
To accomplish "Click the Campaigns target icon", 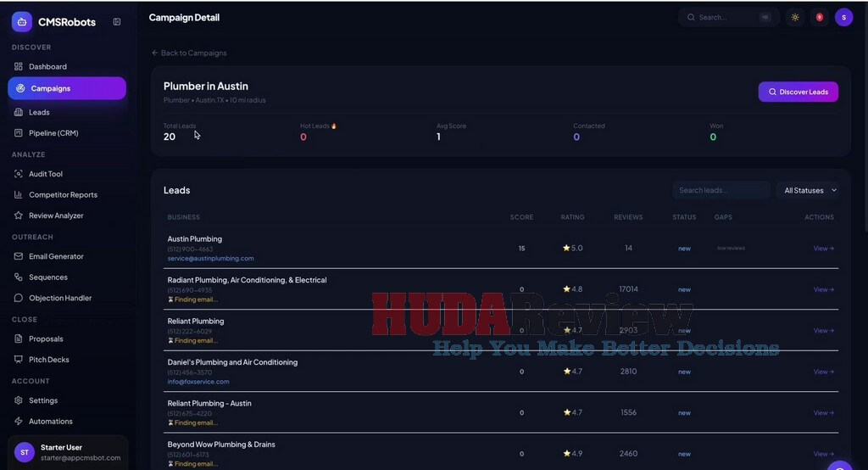I will click(20, 88).
